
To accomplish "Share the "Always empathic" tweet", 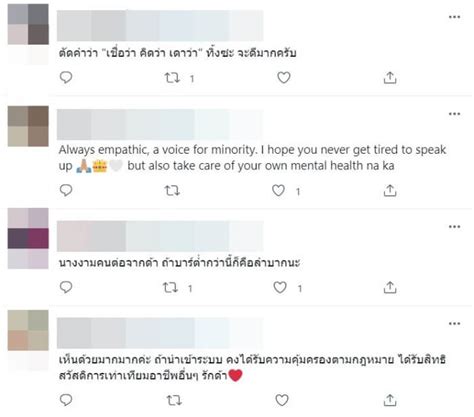I will [390, 191].
